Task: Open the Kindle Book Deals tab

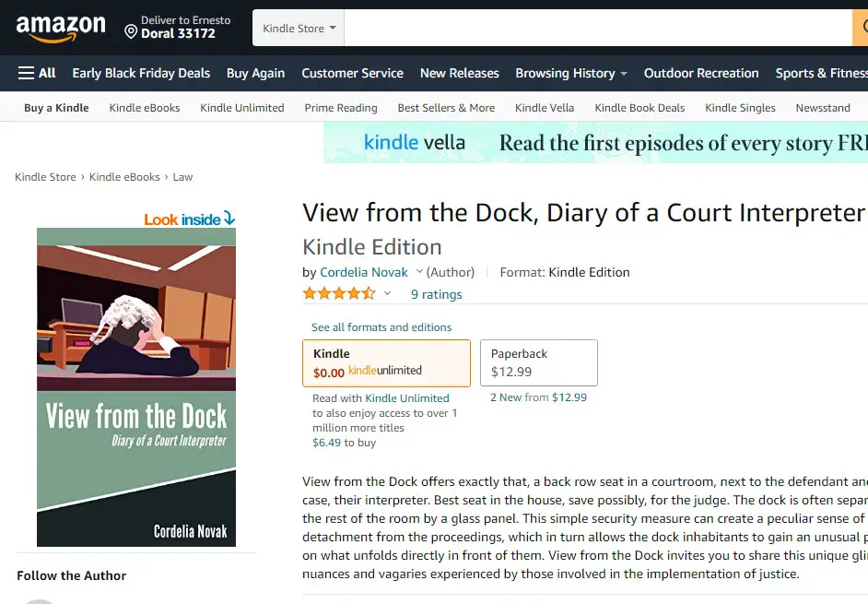Action: click(639, 108)
